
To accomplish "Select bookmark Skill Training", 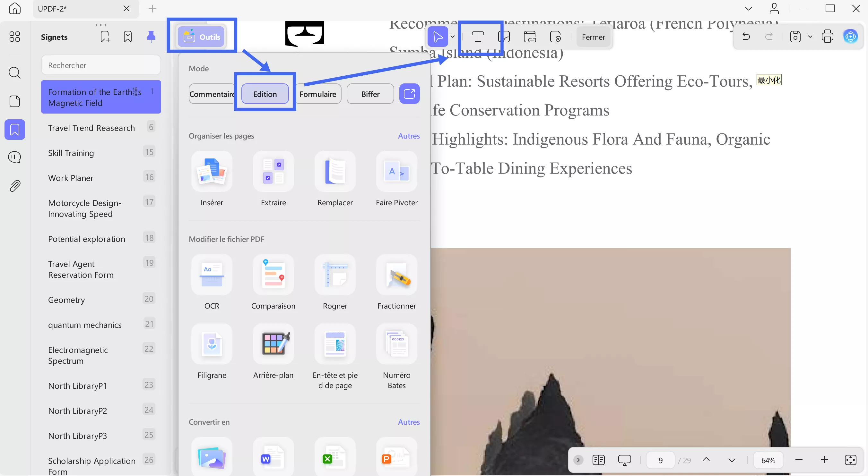I will [101, 153].
